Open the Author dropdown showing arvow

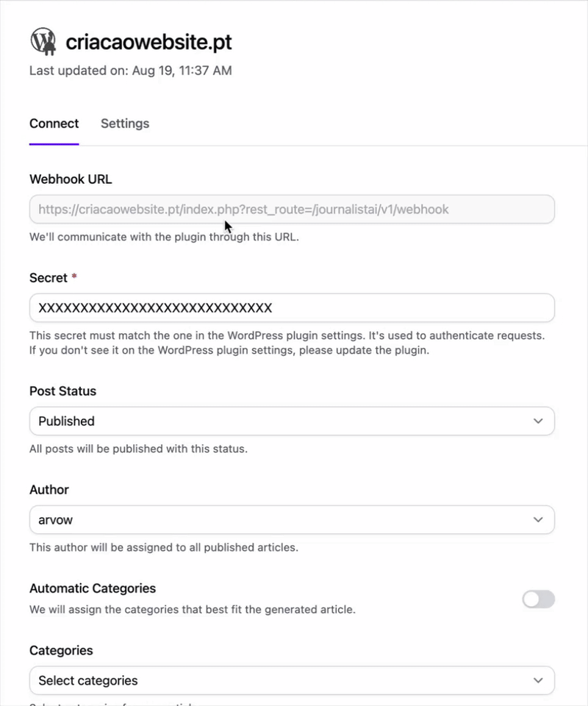[292, 520]
